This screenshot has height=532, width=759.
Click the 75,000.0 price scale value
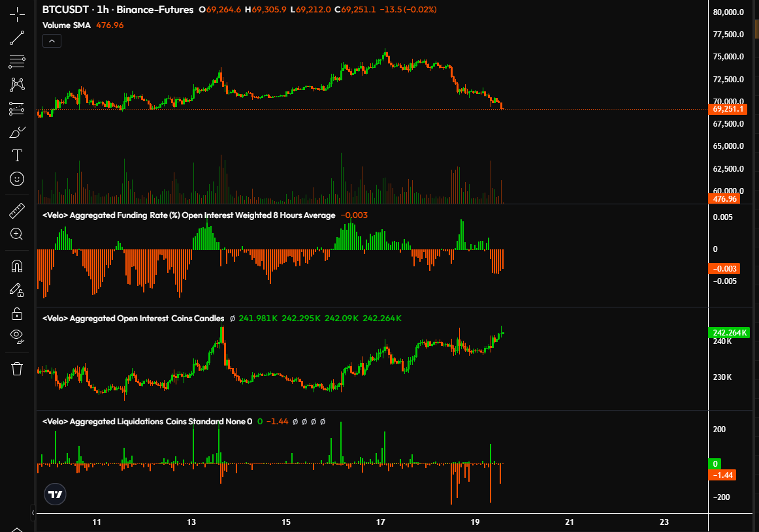(728, 57)
